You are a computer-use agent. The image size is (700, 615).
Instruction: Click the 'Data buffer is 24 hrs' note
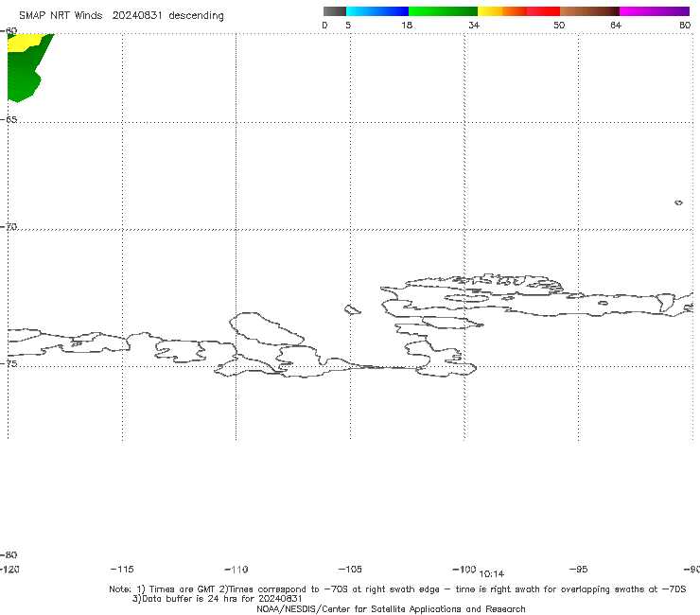[218, 599]
